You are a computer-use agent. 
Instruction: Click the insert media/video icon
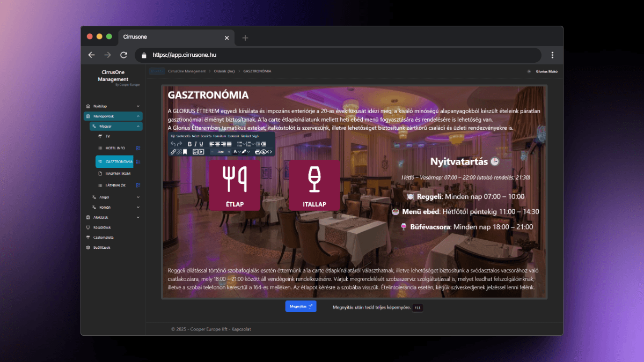[201, 152]
